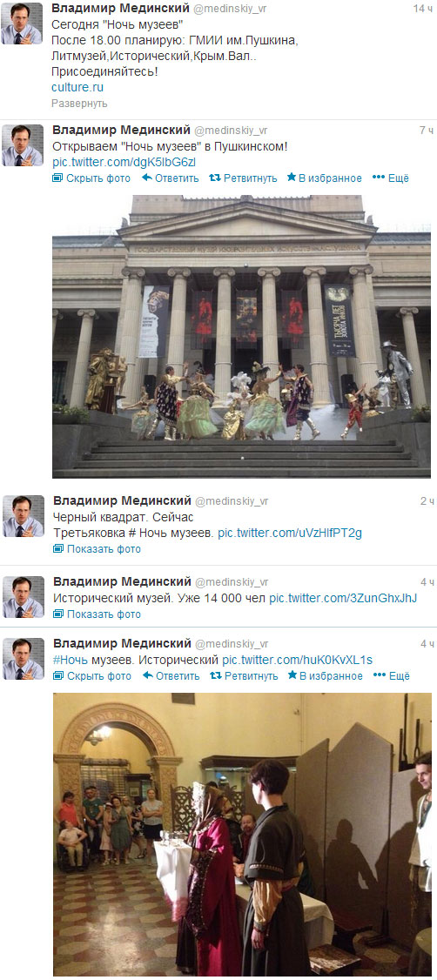Screen dimensions: 437x980
Task: Show photo for 14 000 чел tweet
Action: pos(97,614)
